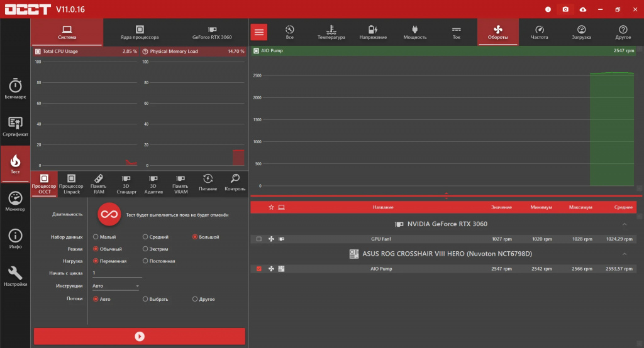644x348 pixels.
Task: Open the Частота sensor tab
Action: click(x=539, y=33)
